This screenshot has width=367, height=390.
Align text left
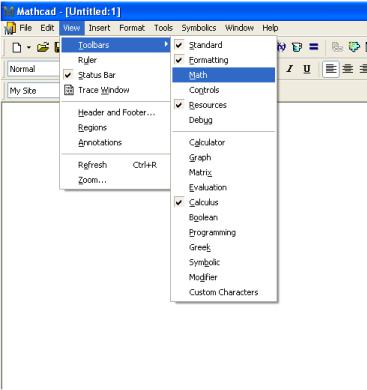click(x=330, y=69)
